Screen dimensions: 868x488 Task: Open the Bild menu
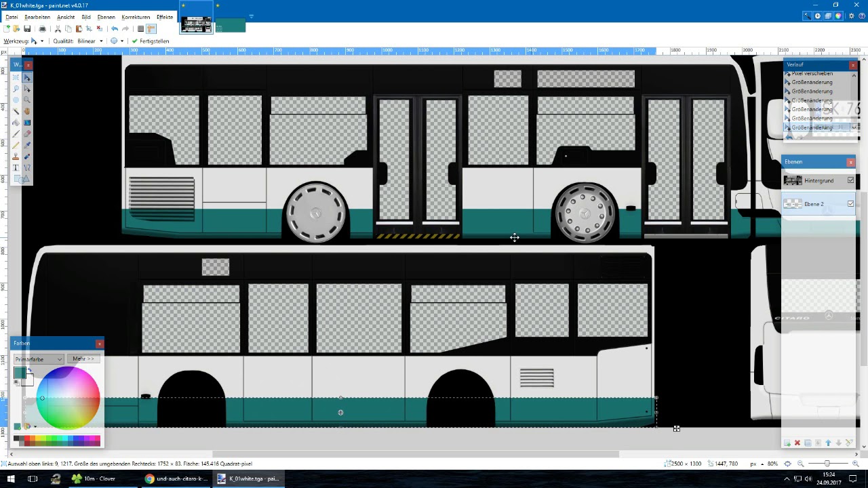86,17
